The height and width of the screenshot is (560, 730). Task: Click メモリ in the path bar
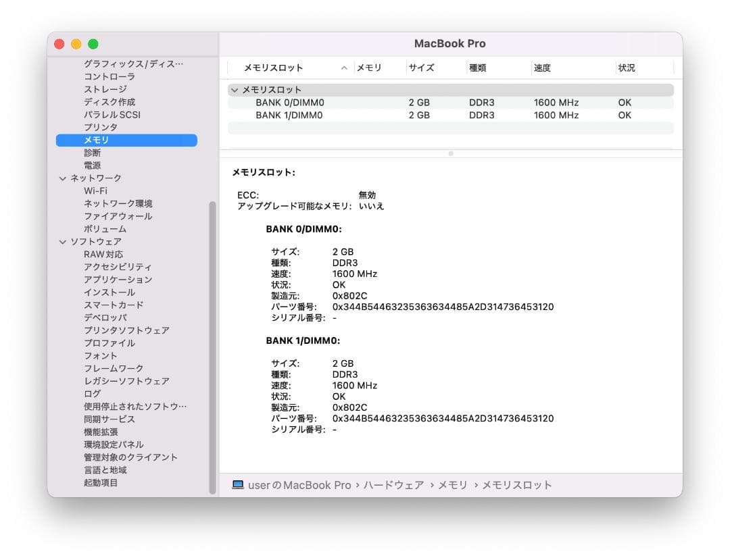click(452, 485)
